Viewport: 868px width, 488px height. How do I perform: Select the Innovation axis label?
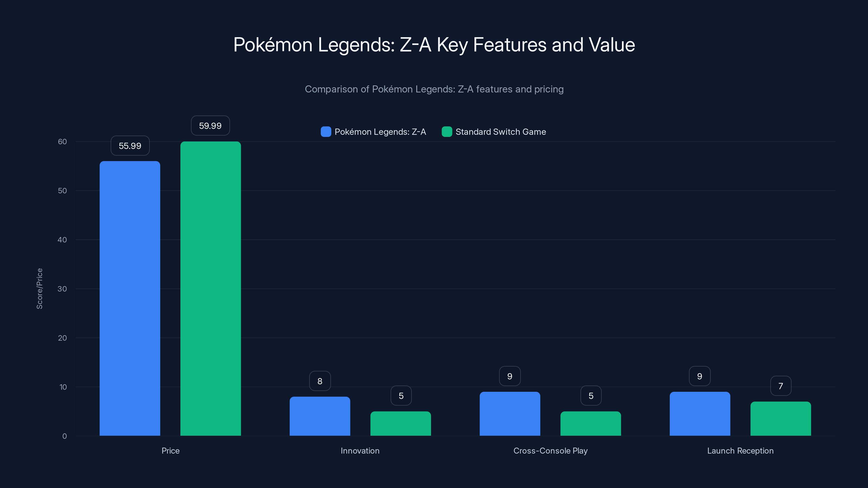(360, 451)
